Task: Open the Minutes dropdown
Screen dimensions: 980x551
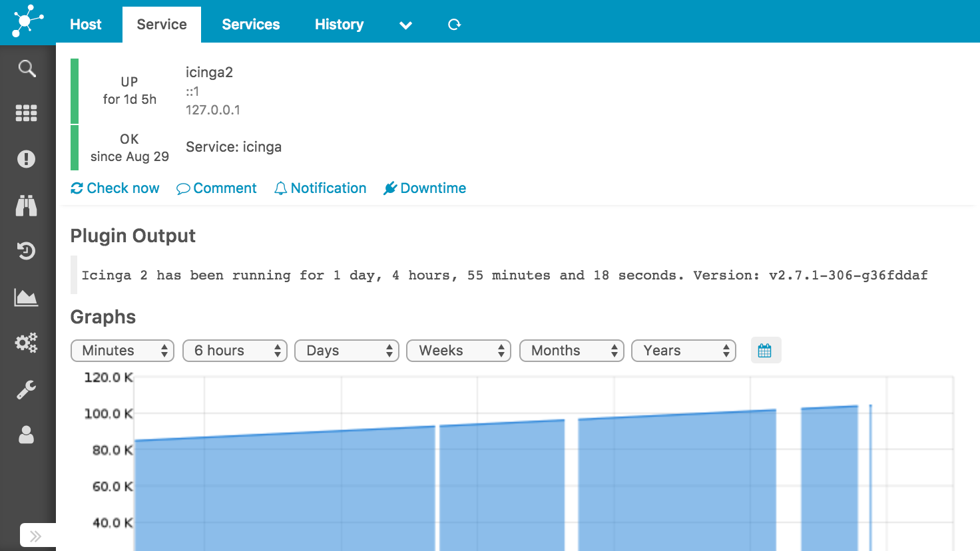Action: [122, 350]
